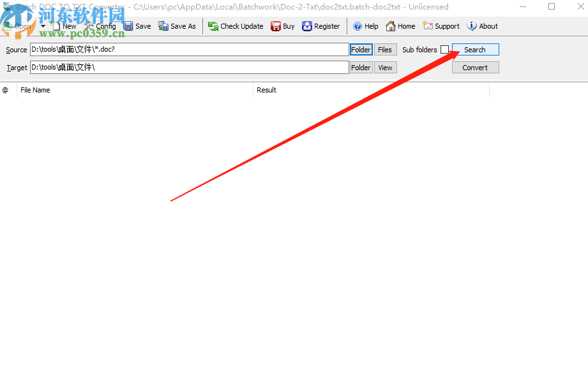
Task: Expand the Open button dropdown arrow
Action: (43, 26)
